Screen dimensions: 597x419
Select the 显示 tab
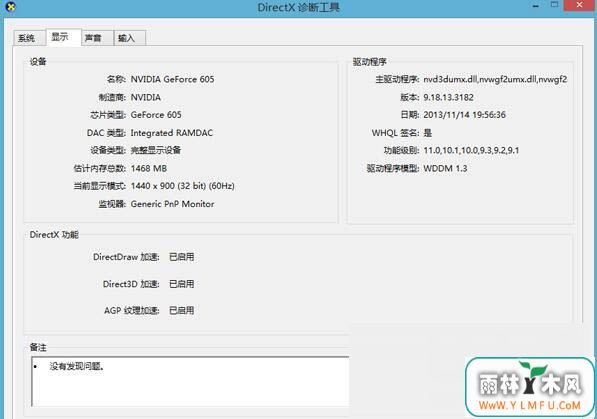[x=63, y=37]
